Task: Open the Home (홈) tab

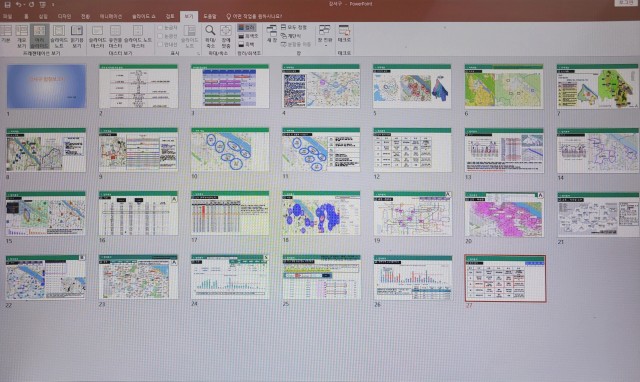Action: [26, 16]
